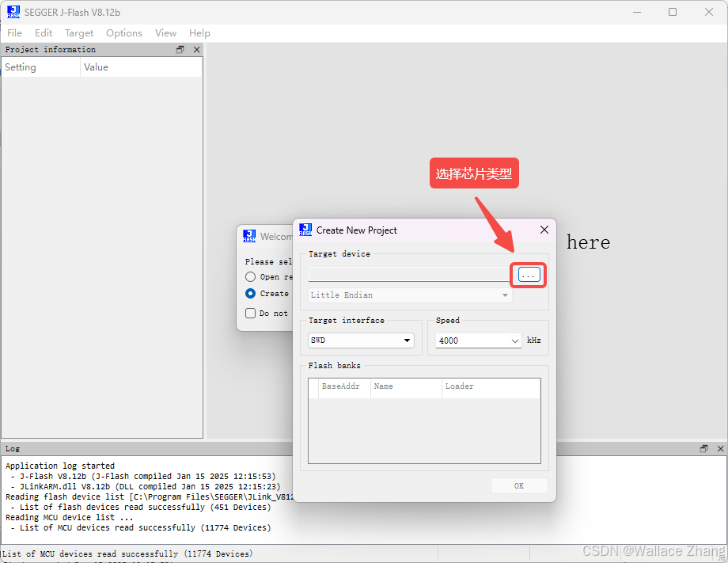Viewport: 728px width, 563px height.
Task: Click the J-Flash icon in the Welcome dialog
Action: click(249, 236)
